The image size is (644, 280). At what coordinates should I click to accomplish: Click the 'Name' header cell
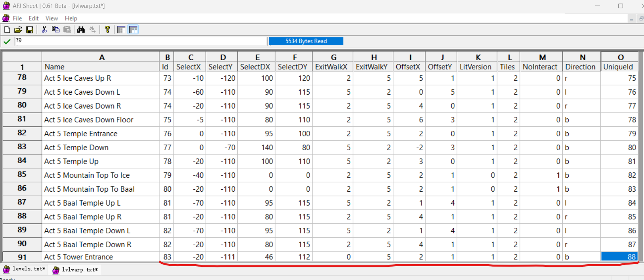tap(101, 67)
